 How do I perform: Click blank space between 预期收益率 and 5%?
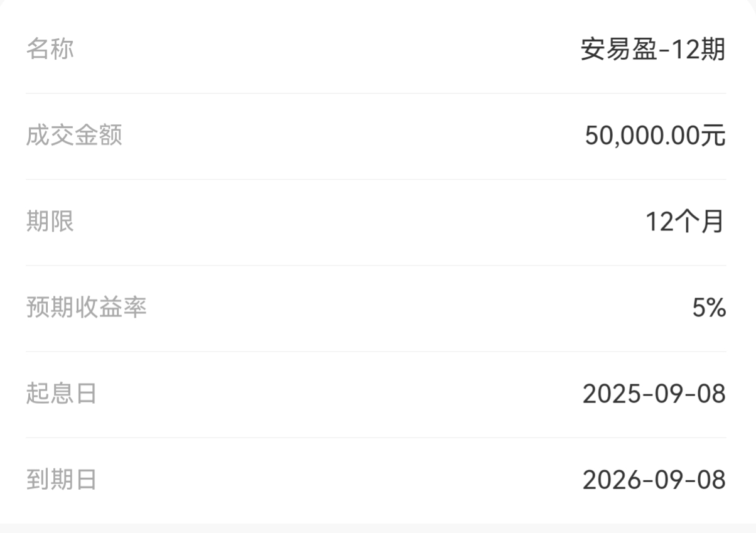[x=419, y=307]
